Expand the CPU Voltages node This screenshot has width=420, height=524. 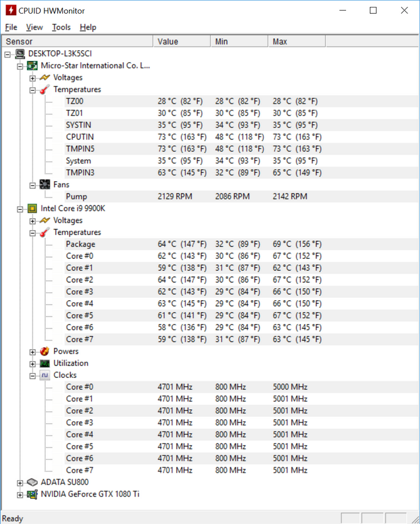[x=33, y=221]
